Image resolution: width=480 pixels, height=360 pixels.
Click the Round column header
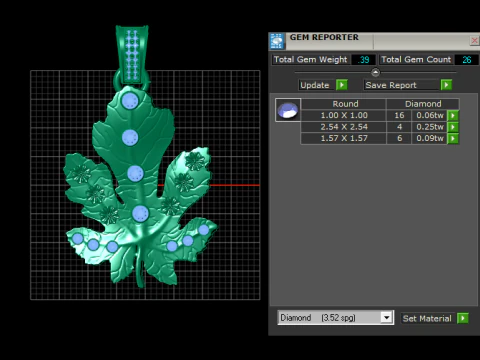point(345,104)
